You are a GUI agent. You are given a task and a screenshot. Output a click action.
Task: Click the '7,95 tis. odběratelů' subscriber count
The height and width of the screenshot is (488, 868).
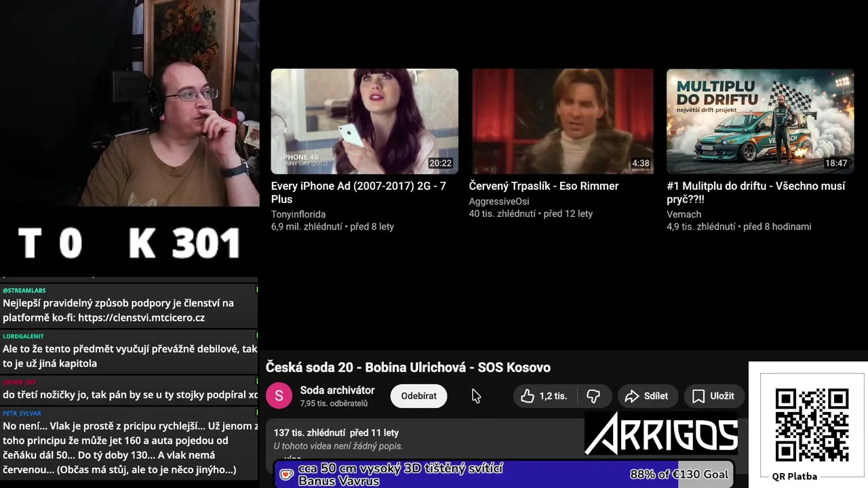pos(334,403)
